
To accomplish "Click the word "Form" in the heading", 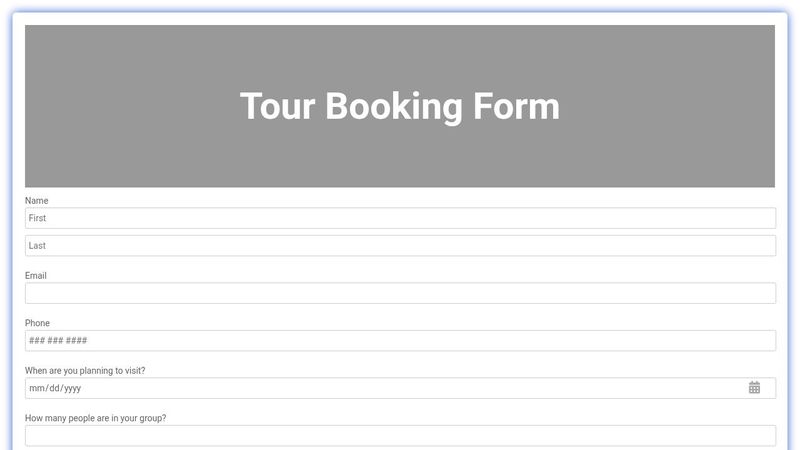I will click(521, 106).
